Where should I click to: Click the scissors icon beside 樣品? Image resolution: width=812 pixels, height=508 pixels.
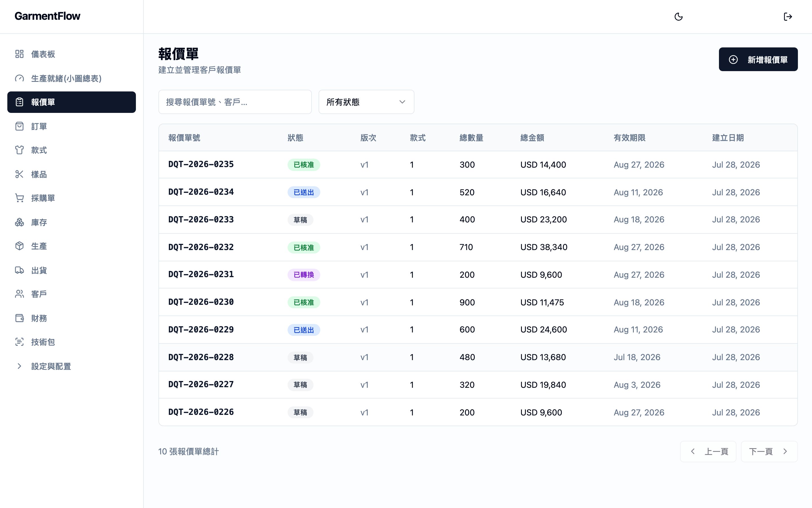19,174
